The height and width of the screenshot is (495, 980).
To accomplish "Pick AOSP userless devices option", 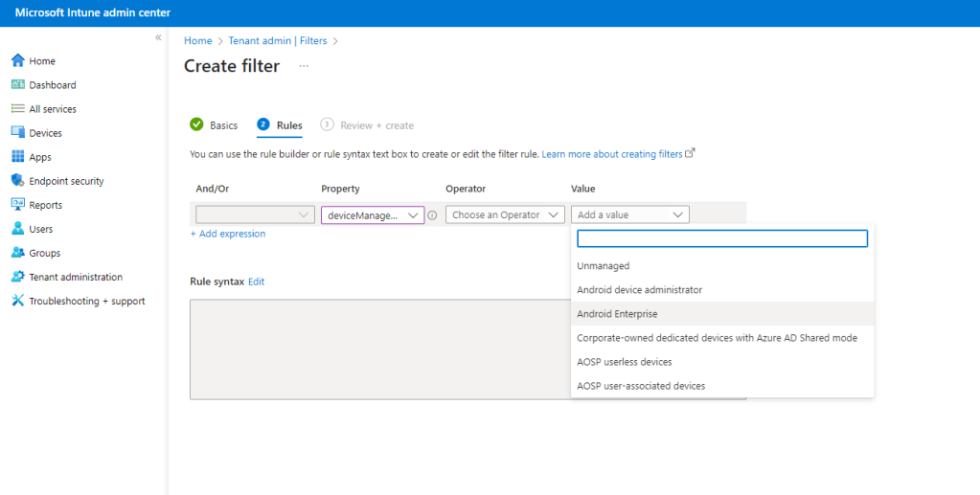I will click(624, 362).
